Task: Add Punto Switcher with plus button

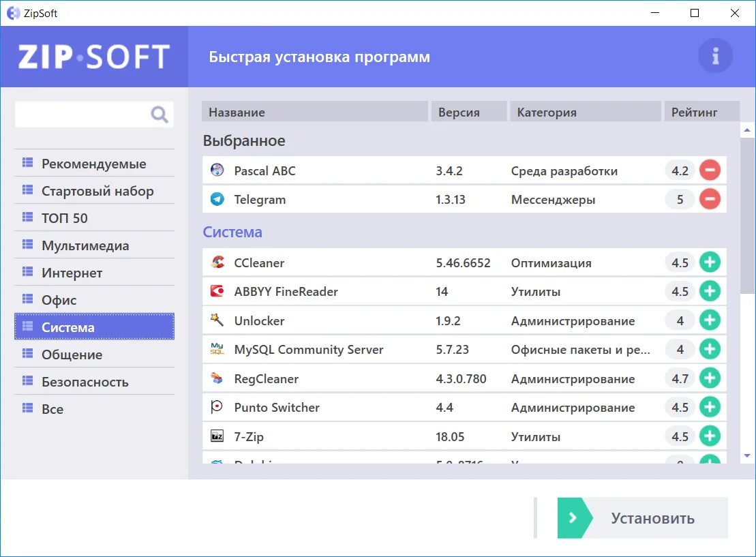Action: (710, 407)
